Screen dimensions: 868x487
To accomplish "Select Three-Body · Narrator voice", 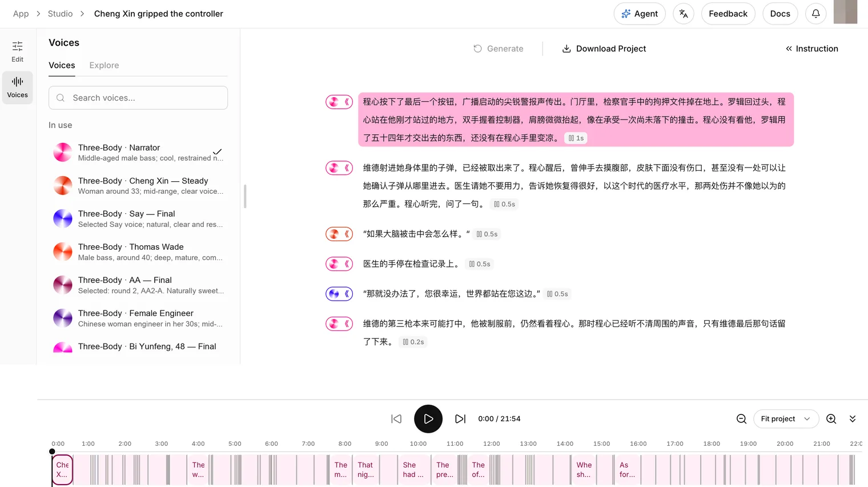I will click(138, 153).
